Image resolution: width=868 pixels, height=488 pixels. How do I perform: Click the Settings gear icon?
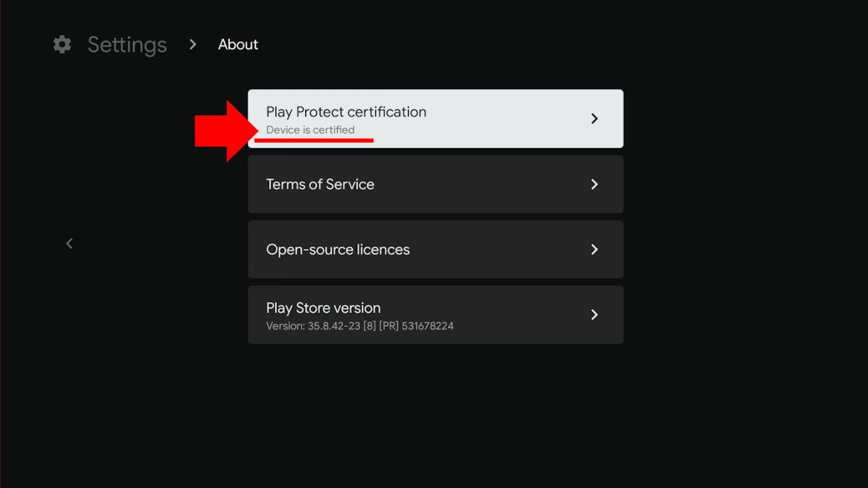pyautogui.click(x=62, y=44)
